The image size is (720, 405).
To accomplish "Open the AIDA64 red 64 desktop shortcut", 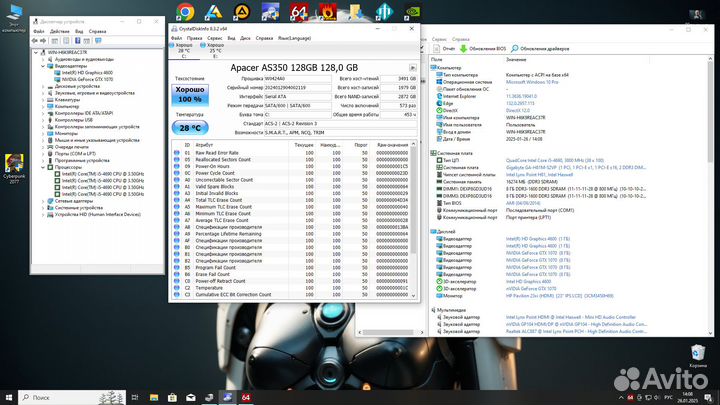I will (299, 11).
